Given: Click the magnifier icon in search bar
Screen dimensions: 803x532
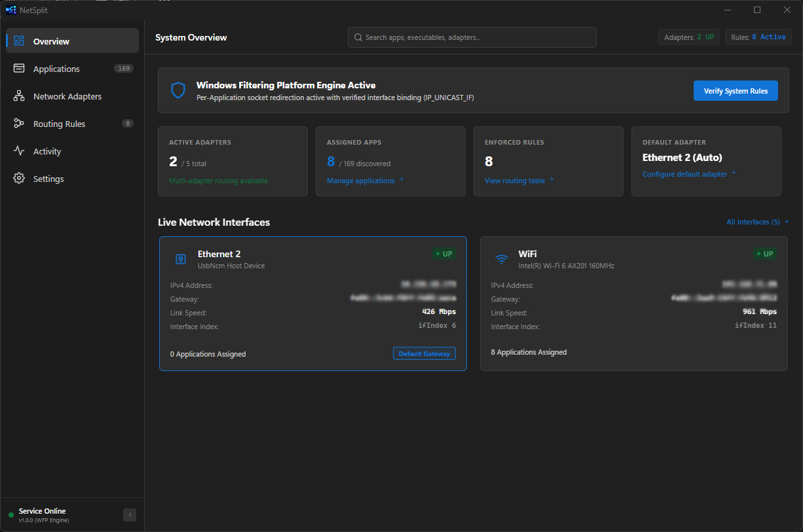Looking at the screenshot, I should click(x=358, y=37).
